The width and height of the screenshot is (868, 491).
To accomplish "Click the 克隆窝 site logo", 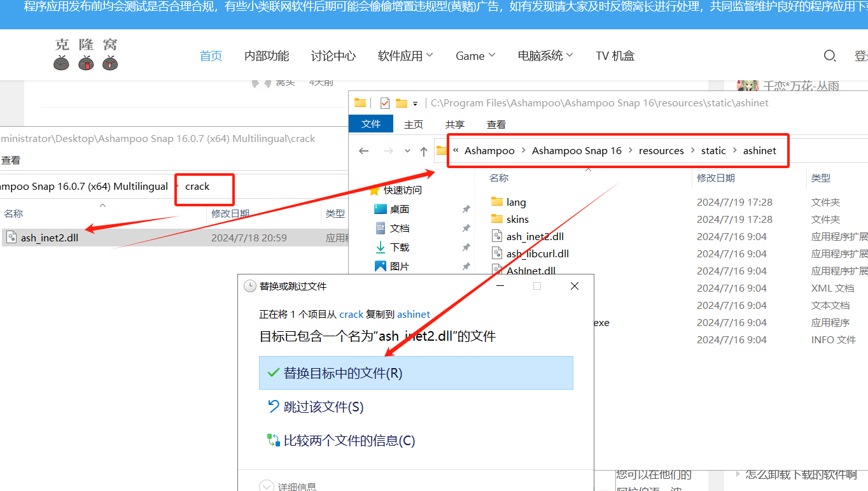I will tap(86, 54).
